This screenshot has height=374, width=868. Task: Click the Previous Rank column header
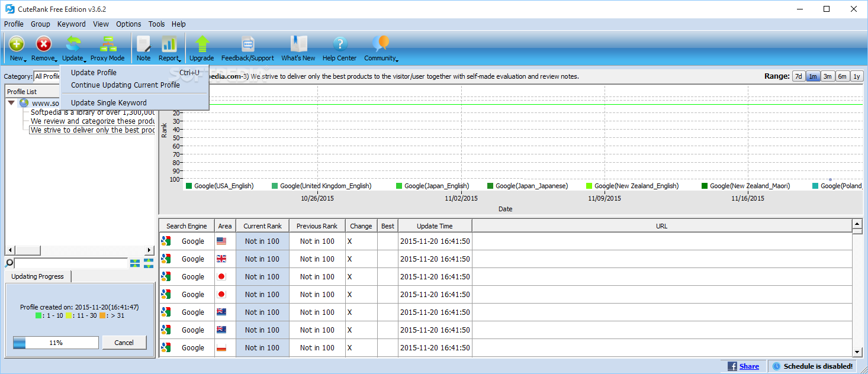click(317, 226)
